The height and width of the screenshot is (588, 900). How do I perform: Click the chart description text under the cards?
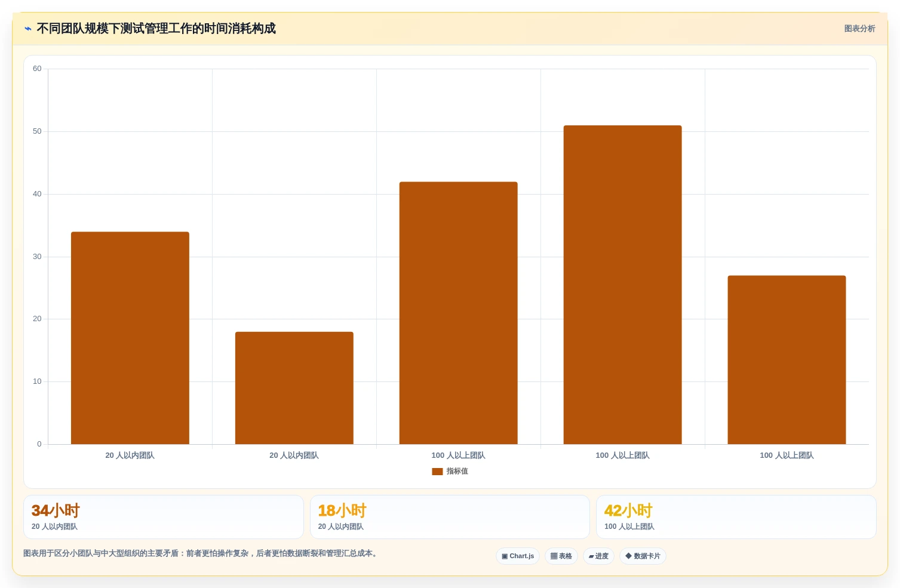pyautogui.click(x=201, y=553)
